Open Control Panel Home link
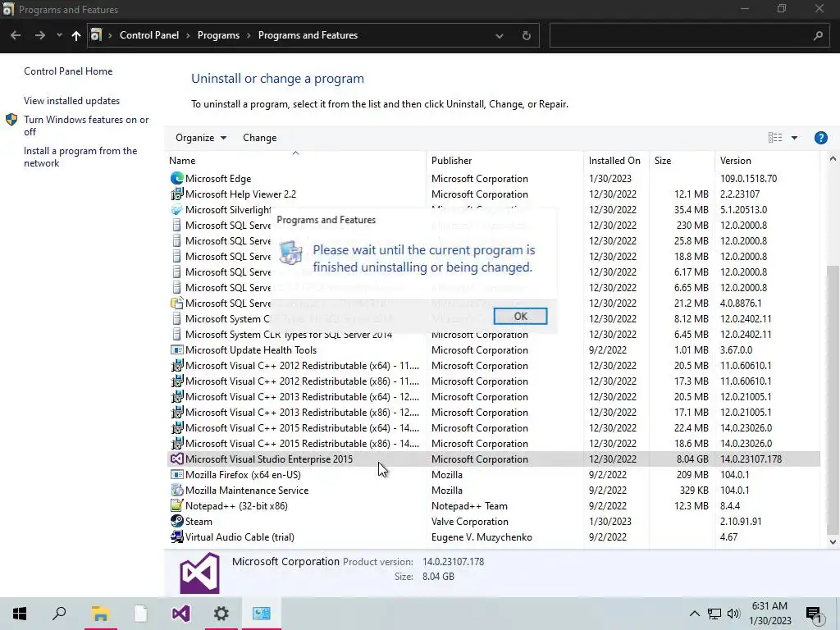840x630 pixels. [68, 71]
